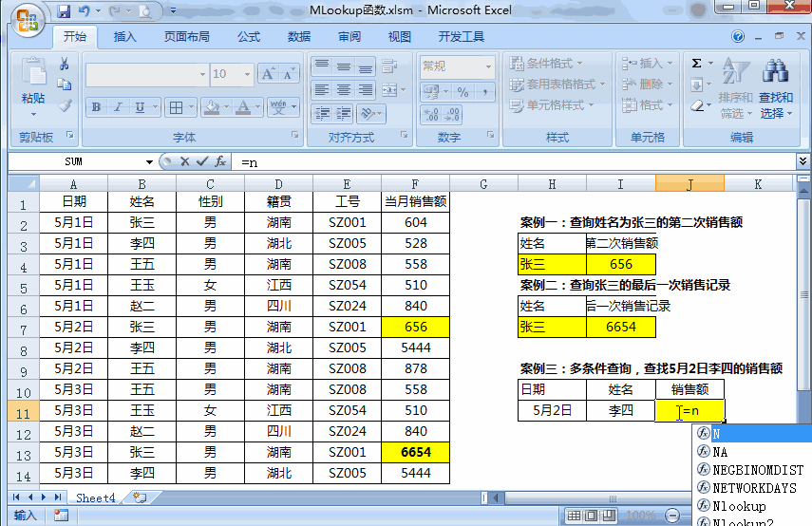812x526 pixels.
Task: Set top vertical alignment
Action: click(322, 66)
